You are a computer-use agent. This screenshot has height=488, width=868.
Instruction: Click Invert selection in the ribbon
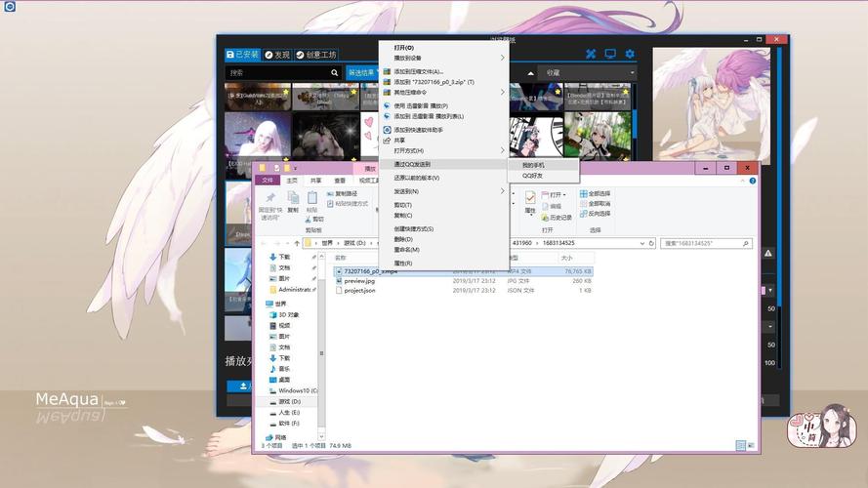click(x=595, y=214)
